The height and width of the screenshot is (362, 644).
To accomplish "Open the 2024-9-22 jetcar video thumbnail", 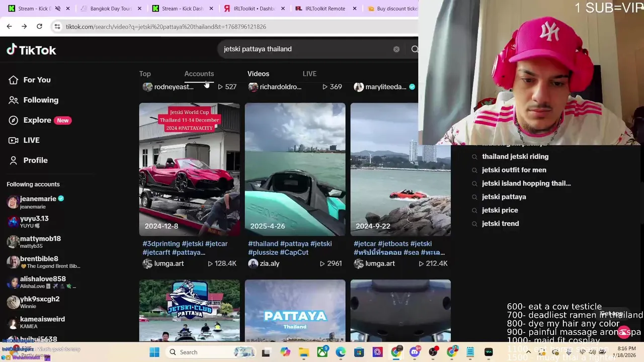I will tap(400, 169).
